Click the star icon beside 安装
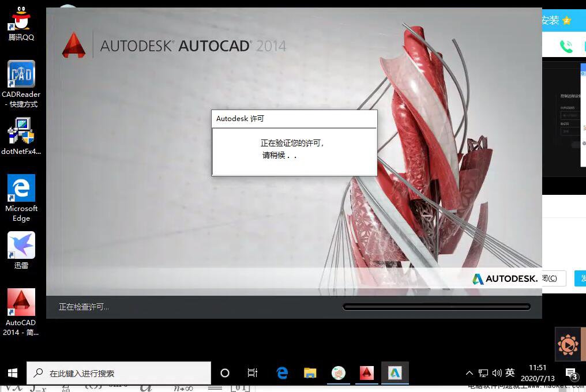Viewport: 586px width, 392px height. point(566,20)
